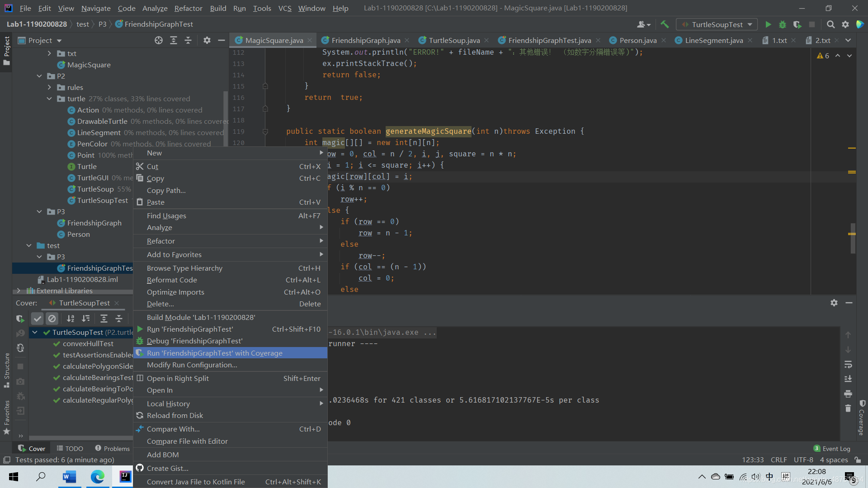
Task: Click Run with Coverage icon in top toolbar
Action: coord(797,24)
